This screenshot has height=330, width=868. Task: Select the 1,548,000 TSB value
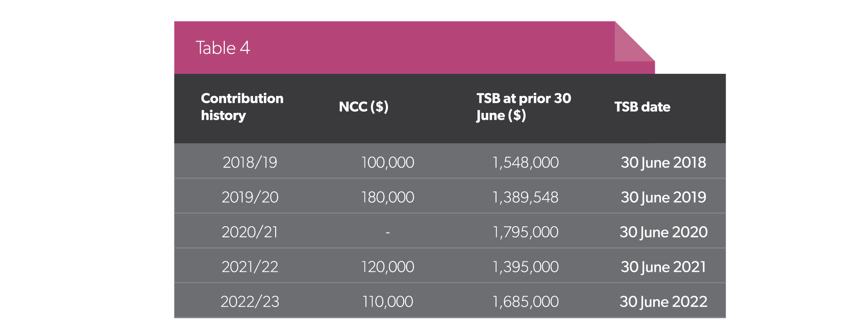[x=526, y=162]
